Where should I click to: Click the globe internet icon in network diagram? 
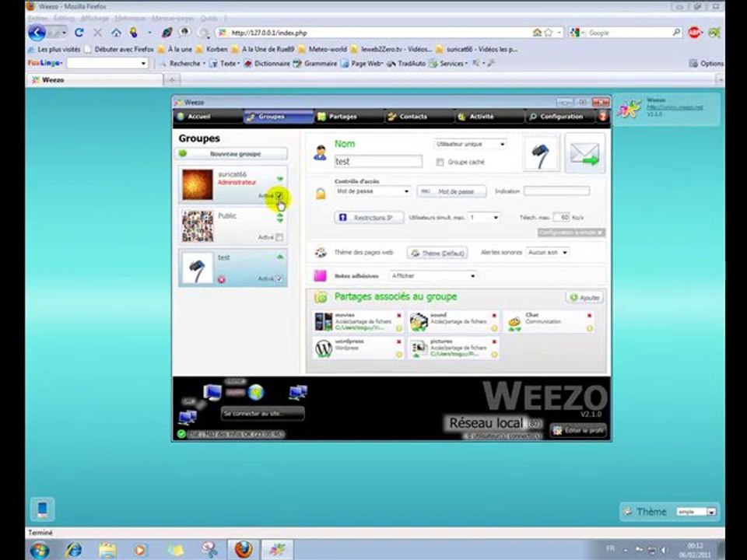point(256,392)
